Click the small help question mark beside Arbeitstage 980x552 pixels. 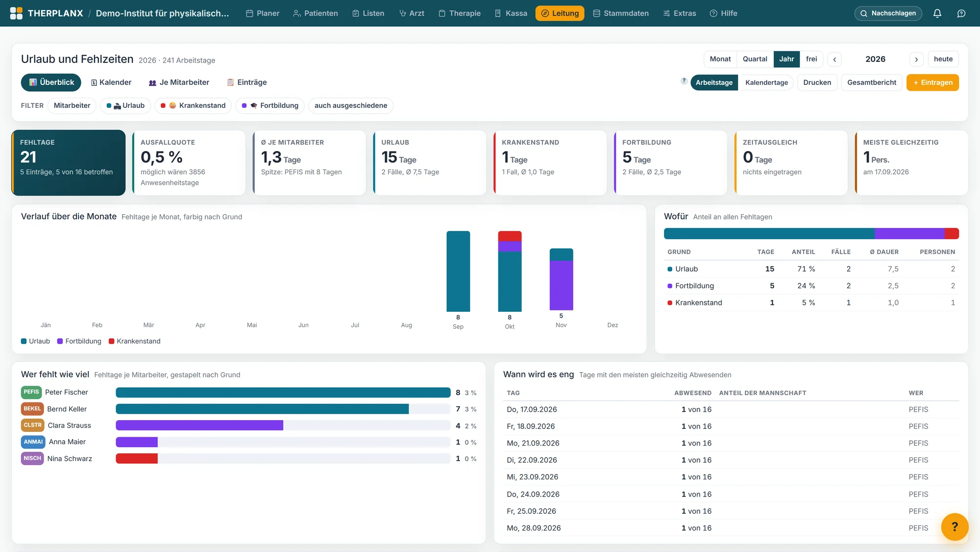(x=684, y=81)
